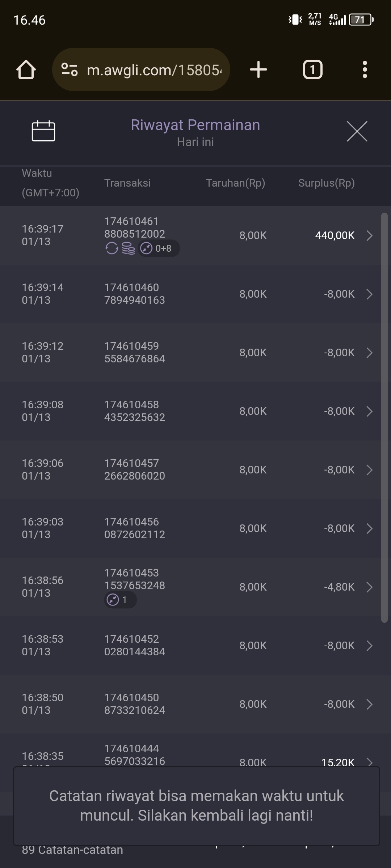Viewport: 391px width, 868px height.
Task: Tap the coin stack icon in first row
Action: tap(128, 248)
